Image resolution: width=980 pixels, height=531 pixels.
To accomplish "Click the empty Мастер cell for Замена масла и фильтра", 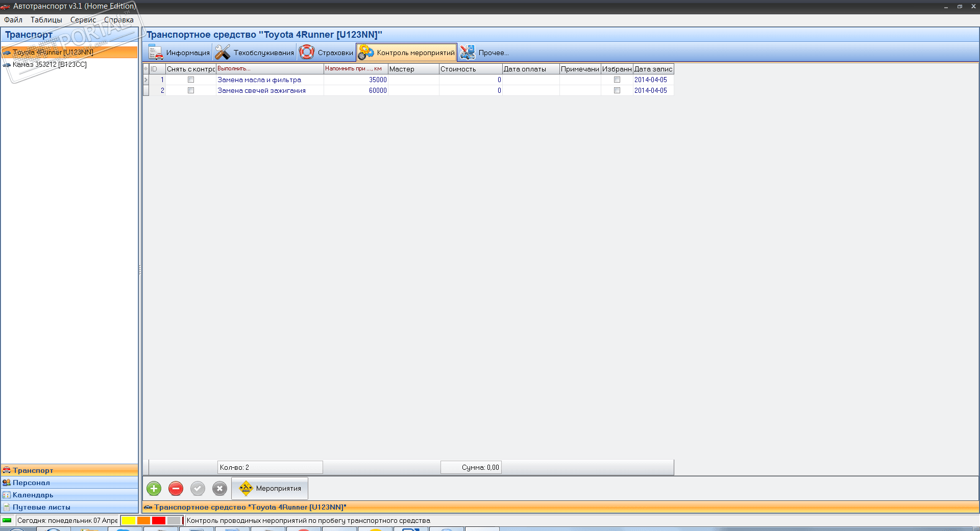I will coord(413,80).
